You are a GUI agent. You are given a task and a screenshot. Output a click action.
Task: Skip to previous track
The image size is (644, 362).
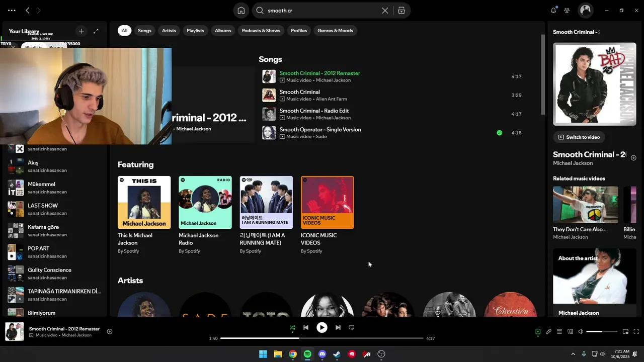pos(305,327)
